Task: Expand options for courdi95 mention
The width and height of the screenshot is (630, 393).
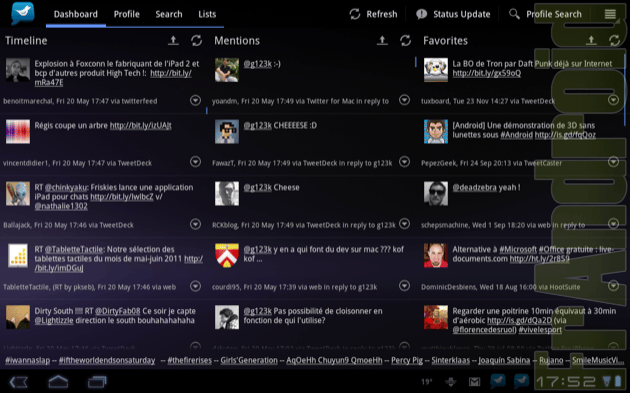Action: [x=405, y=286]
